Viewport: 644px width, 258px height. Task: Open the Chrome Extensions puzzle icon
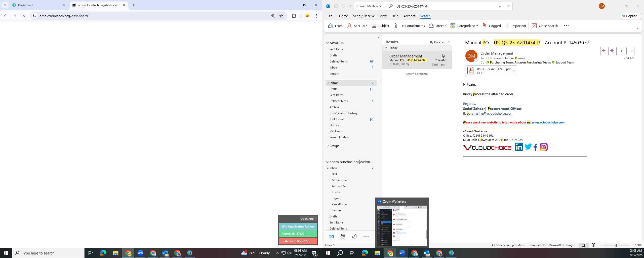(x=294, y=16)
